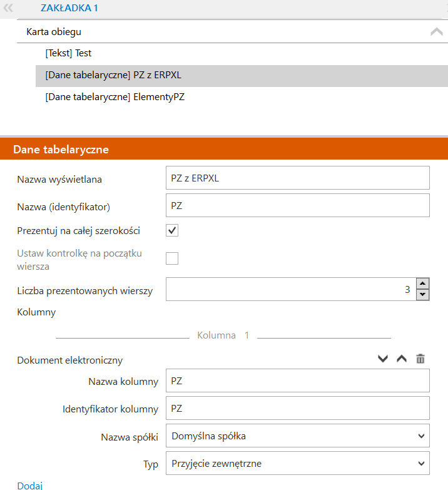This screenshot has width=448, height=490.
Task: Open the Typ dropdown list
Action: (298, 463)
